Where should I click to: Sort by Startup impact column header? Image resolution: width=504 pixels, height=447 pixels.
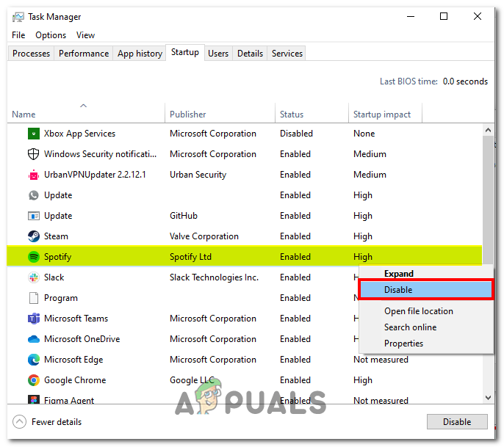click(382, 115)
